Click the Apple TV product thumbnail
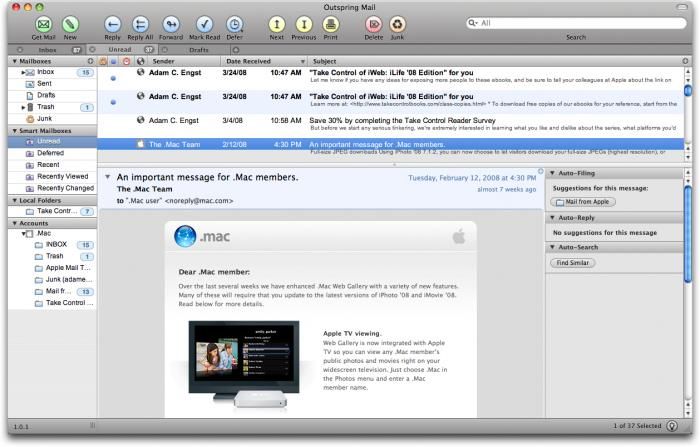 click(244, 363)
